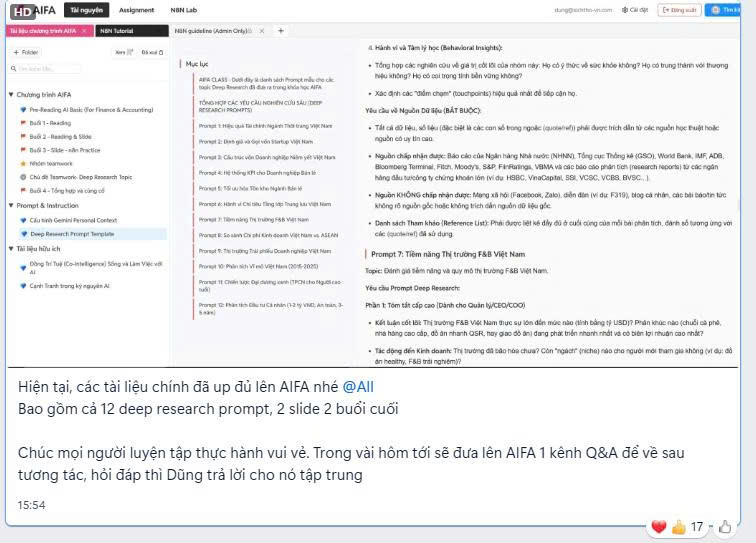Viewport: 756px width, 543px height.
Task: Collapse the Prompt & Instruction folder
Action: click(11, 205)
